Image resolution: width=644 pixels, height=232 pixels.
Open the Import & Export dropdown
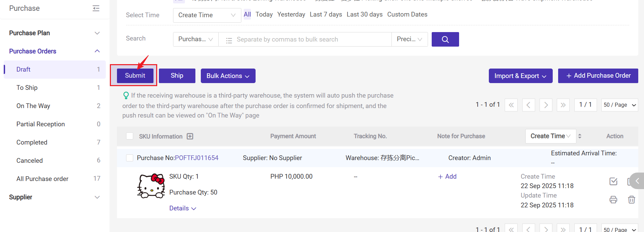(x=520, y=76)
